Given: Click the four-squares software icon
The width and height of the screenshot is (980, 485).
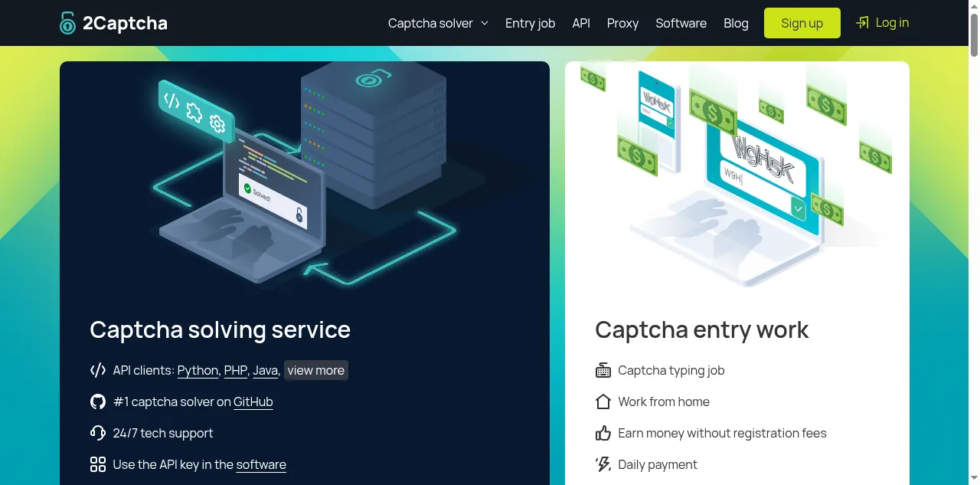Looking at the screenshot, I should pyautogui.click(x=98, y=464).
